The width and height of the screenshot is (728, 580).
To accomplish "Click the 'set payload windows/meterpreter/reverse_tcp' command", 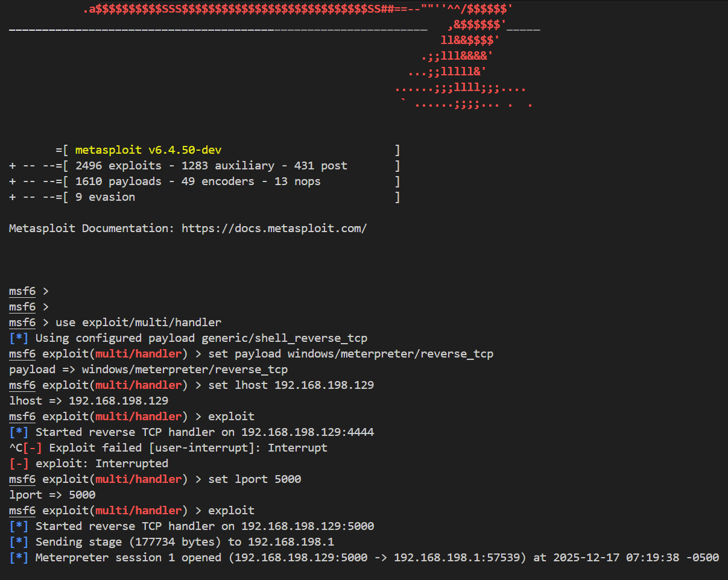I will coord(351,354).
